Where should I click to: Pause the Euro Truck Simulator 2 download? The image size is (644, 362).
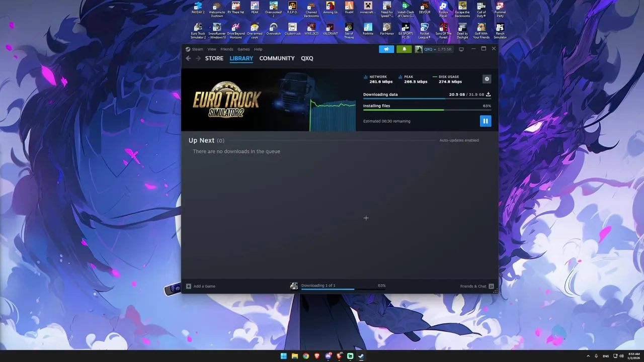point(486,121)
